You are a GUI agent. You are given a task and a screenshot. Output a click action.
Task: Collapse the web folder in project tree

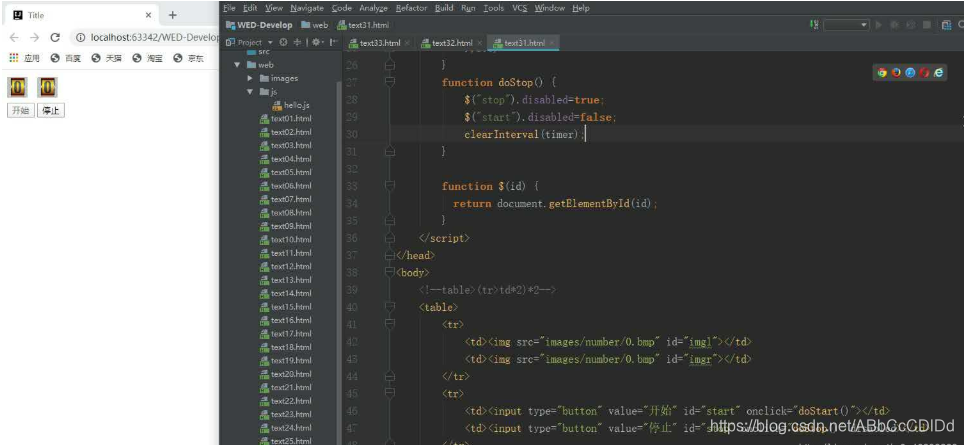point(237,65)
